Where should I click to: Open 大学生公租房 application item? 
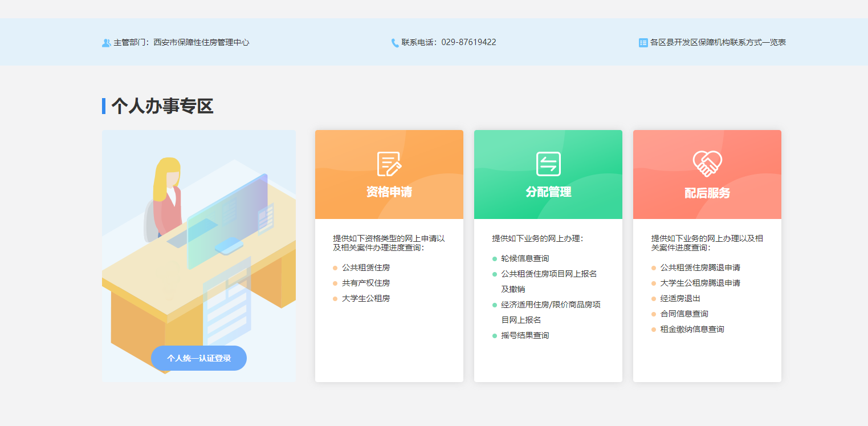(366, 298)
